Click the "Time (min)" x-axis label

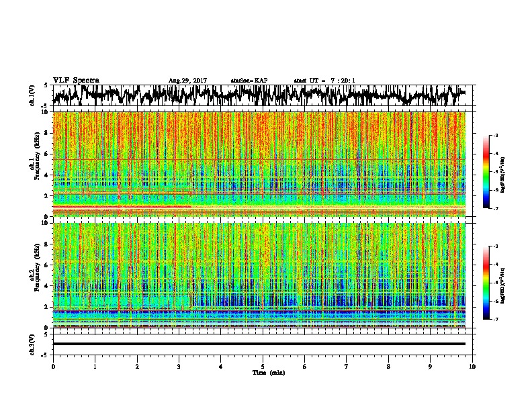click(x=269, y=373)
